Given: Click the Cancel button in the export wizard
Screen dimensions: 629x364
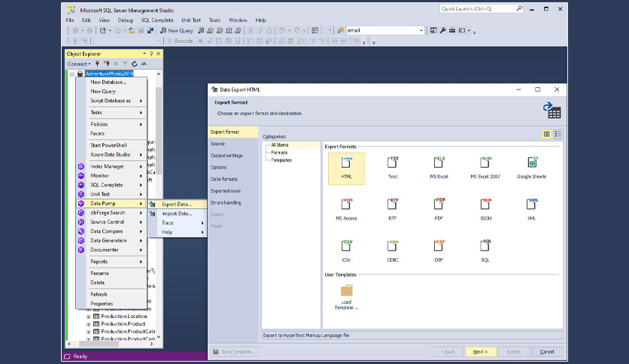Looking at the screenshot, I should click(547, 352).
